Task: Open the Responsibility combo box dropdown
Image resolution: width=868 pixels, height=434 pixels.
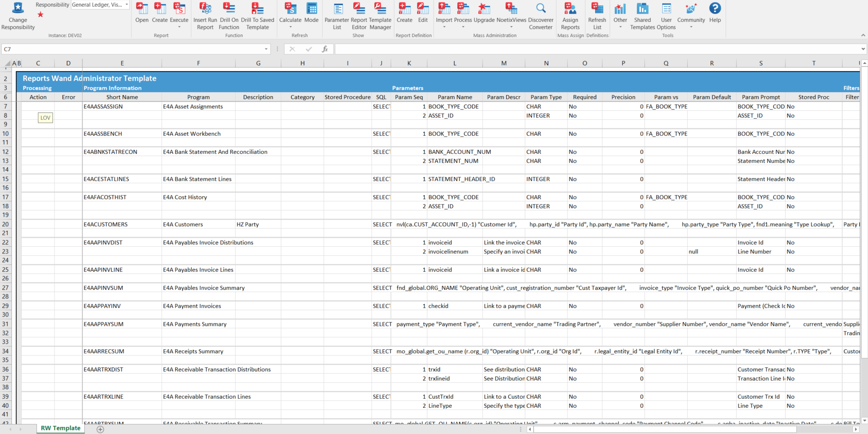Action: point(126,5)
